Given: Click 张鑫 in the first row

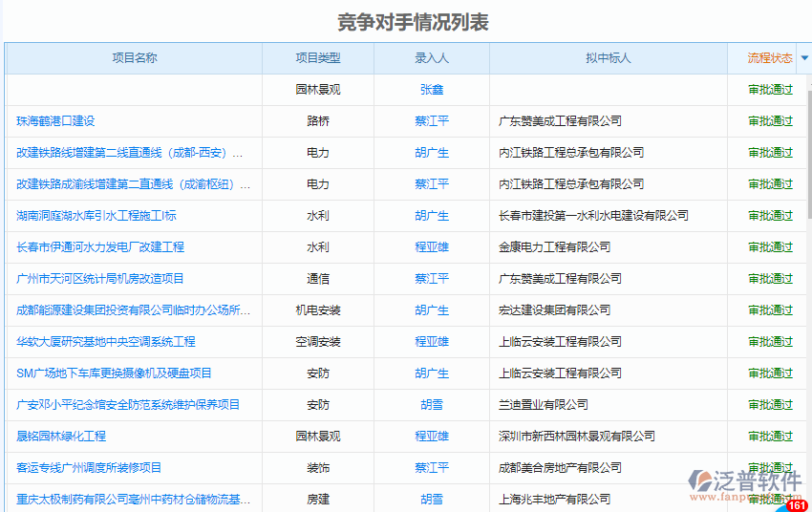Looking at the screenshot, I should tap(432, 90).
